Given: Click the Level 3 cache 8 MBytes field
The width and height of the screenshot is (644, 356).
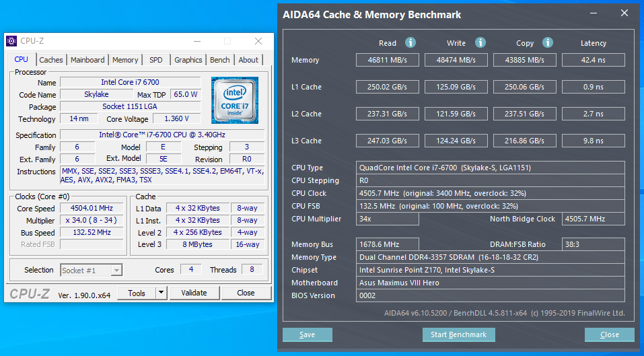Looking at the screenshot, I should point(198,244).
